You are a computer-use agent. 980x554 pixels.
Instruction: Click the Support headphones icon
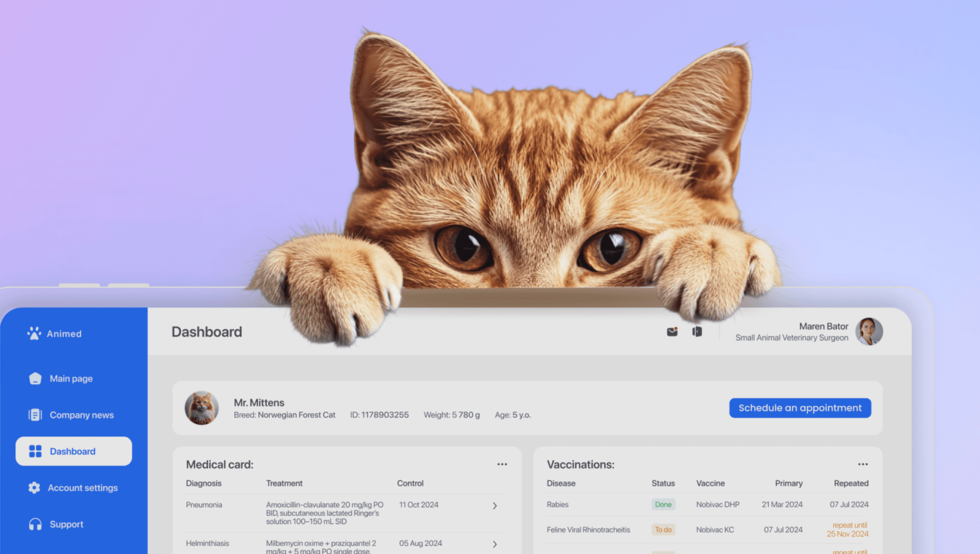coord(35,524)
